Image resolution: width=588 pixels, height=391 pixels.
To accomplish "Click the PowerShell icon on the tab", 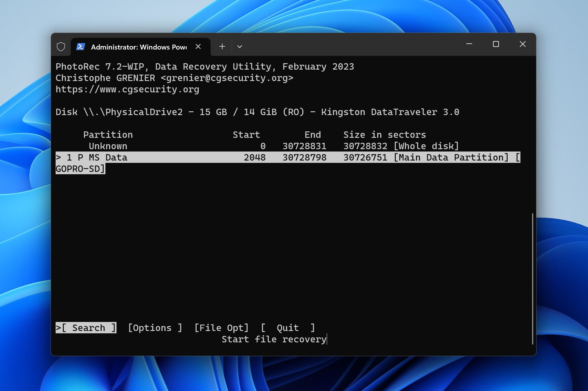I will coord(80,47).
